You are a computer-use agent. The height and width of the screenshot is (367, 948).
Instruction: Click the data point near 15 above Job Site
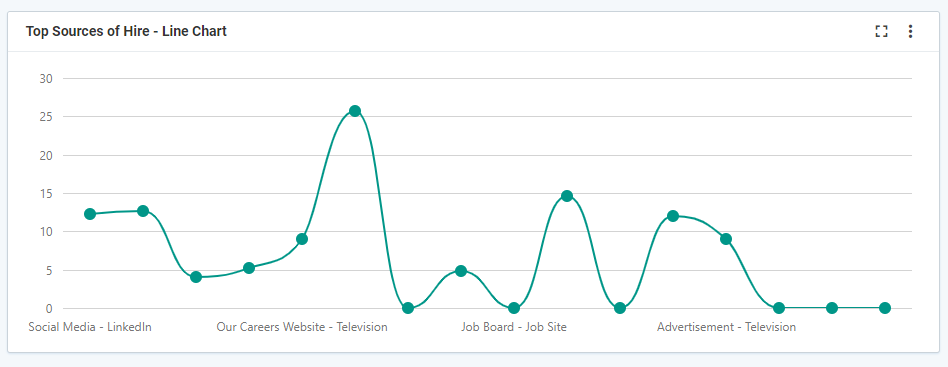click(x=567, y=196)
